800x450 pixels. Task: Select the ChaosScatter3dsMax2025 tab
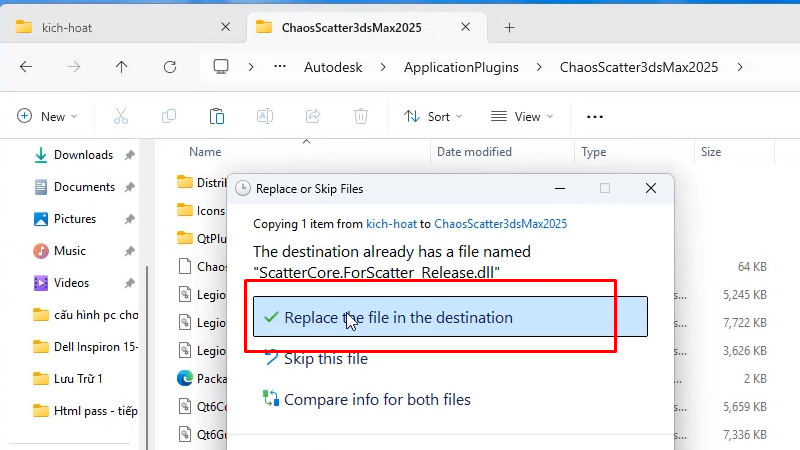367,28
